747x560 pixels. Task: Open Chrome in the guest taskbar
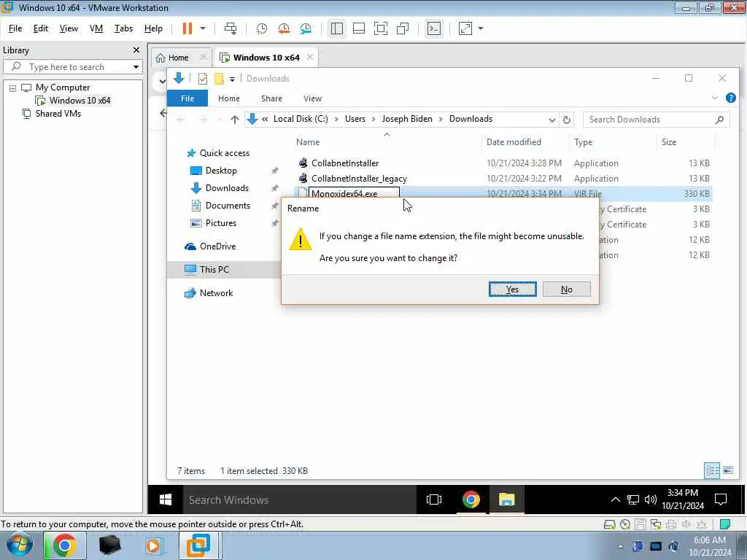pos(471,499)
